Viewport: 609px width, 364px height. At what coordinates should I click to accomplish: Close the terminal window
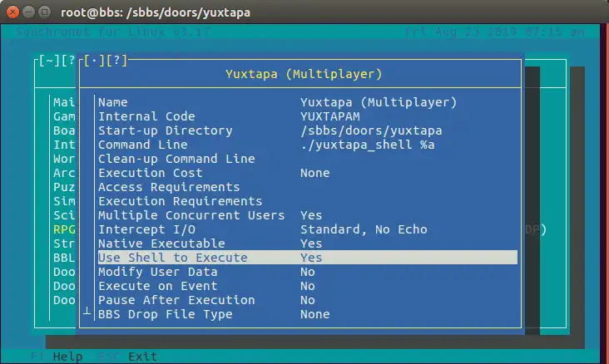[x=12, y=12]
